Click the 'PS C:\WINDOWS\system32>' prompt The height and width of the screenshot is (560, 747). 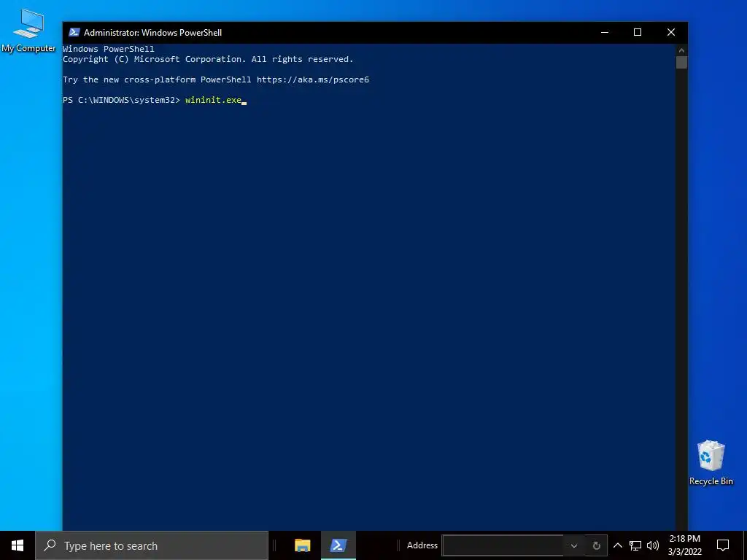[x=122, y=100]
